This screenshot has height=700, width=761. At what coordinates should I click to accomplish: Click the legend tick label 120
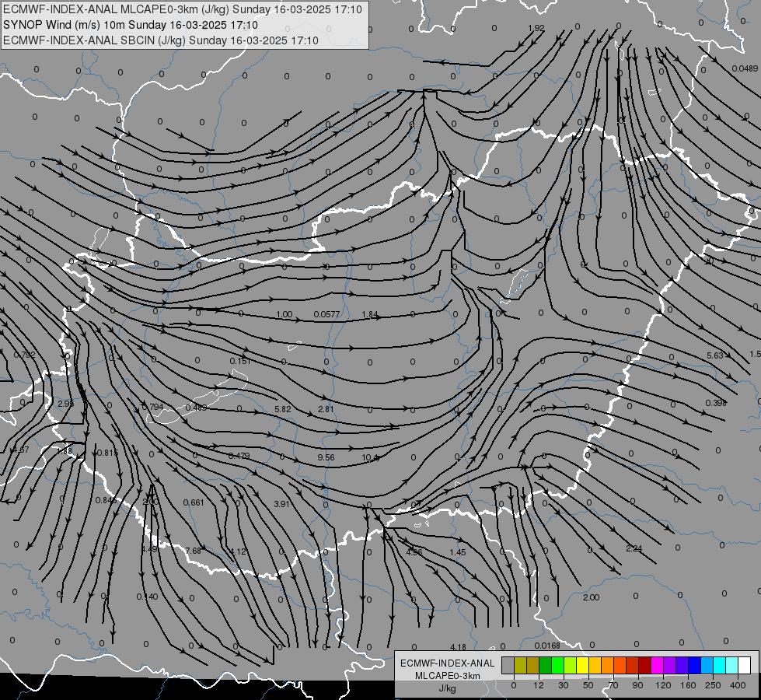(x=663, y=685)
